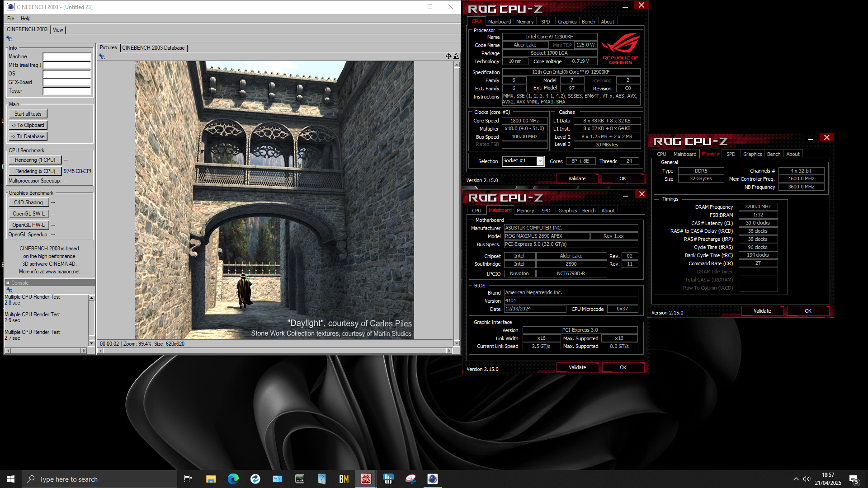The height and width of the screenshot is (488, 868).
Task: Open the Bench tab in the top CPU-Z window
Action: pos(588,22)
